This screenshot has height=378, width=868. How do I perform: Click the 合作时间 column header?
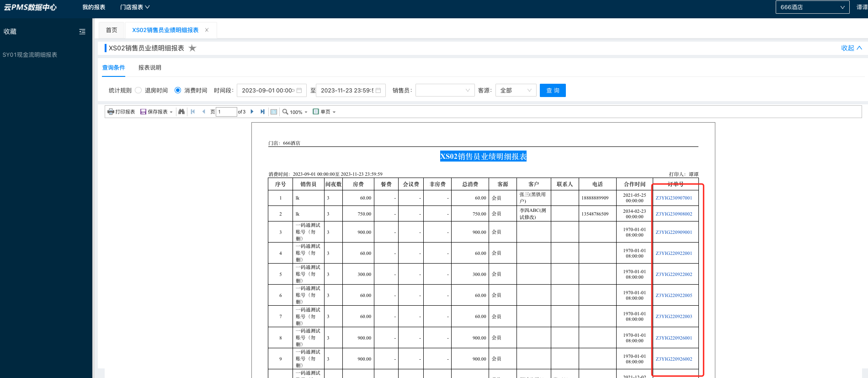click(x=634, y=184)
